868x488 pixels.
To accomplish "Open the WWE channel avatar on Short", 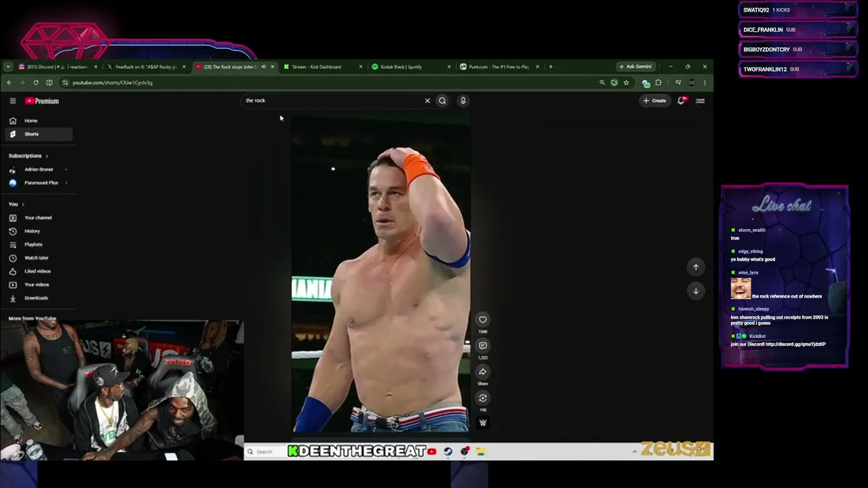I will pos(483,422).
